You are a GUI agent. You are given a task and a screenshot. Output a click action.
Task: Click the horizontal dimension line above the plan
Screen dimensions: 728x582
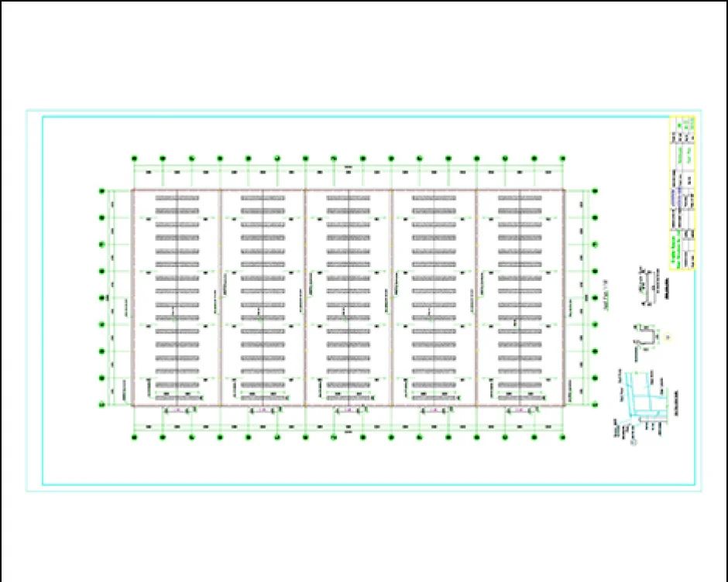[349, 167]
